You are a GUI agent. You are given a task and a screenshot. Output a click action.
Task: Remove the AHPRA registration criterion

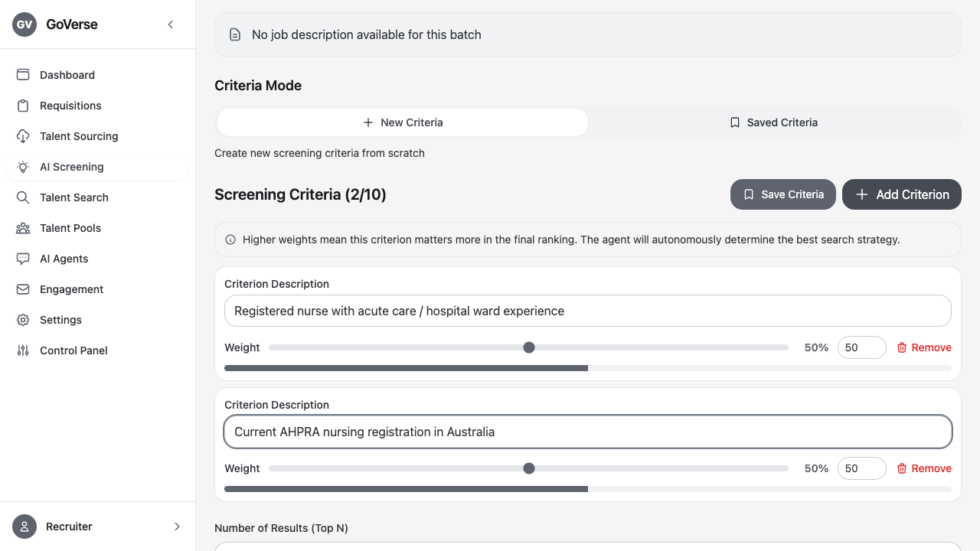click(x=923, y=468)
